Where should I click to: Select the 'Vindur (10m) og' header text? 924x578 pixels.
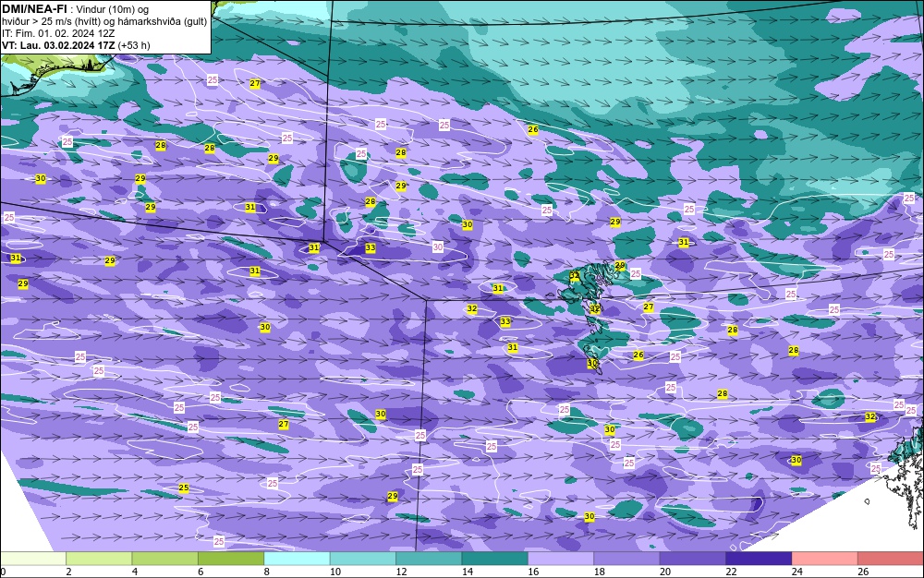[x=112, y=9]
